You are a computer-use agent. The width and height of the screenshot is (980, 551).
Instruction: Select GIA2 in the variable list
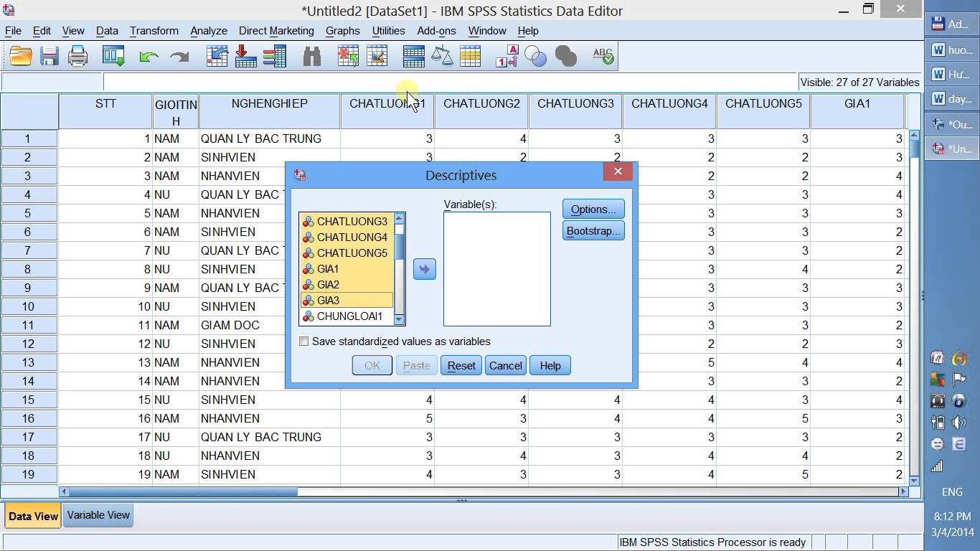pyautogui.click(x=347, y=285)
